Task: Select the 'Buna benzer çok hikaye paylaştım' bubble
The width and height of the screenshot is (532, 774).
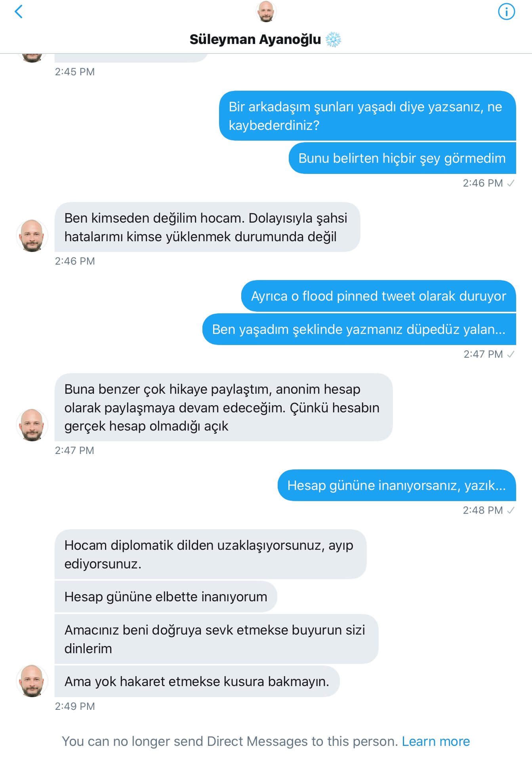Action: (x=223, y=407)
